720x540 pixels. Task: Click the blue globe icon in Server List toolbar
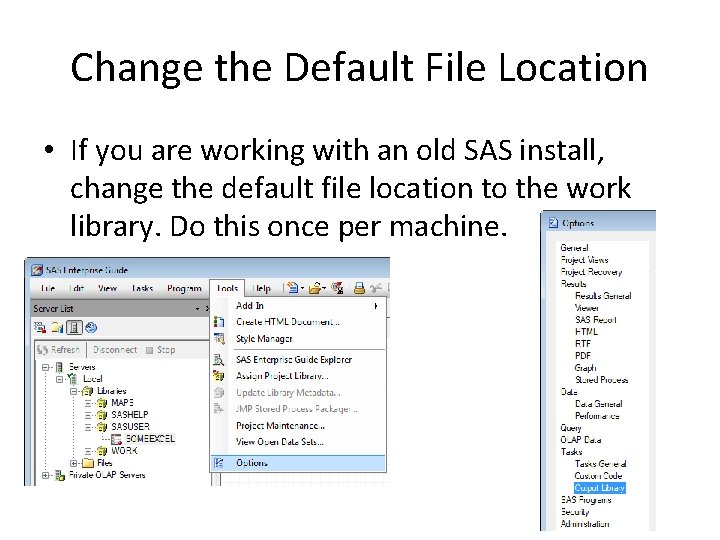point(91,327)
